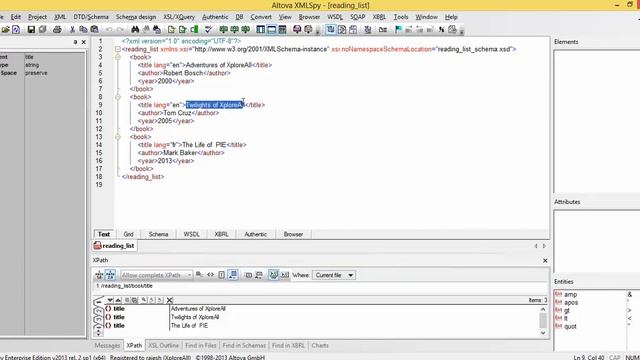Open the DTD/Schema menu

pos(91,17)
